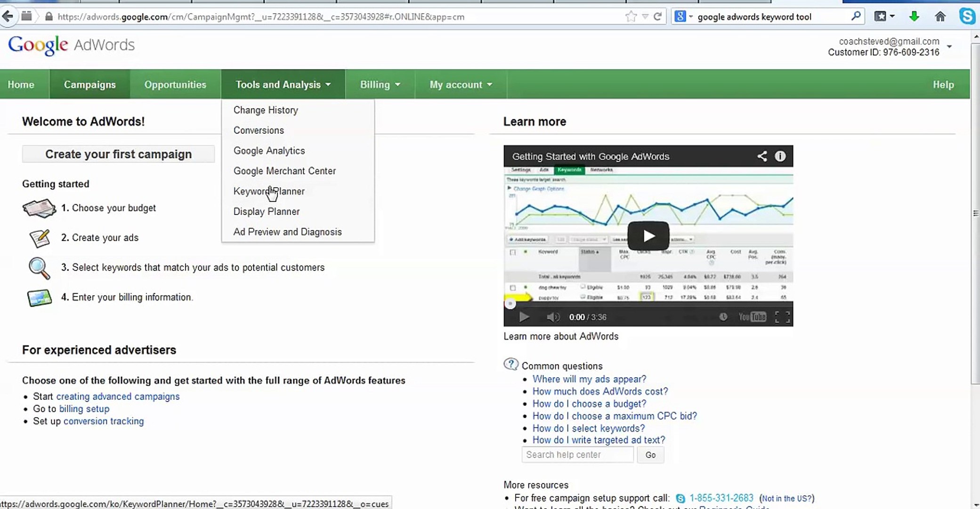Screen dimensions: 980x509
Task: Click the Search help center field
Action: click(577, 455)
